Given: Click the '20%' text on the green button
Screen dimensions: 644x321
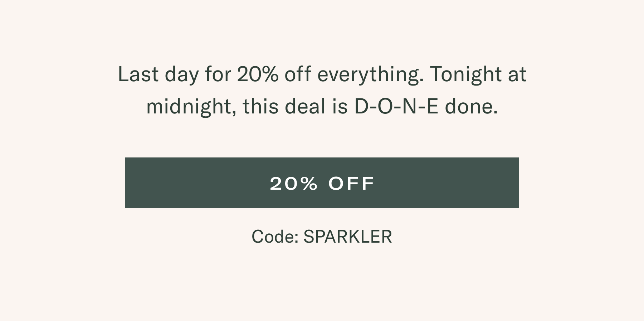Looking at the screenshot, I should pos(294,183).
